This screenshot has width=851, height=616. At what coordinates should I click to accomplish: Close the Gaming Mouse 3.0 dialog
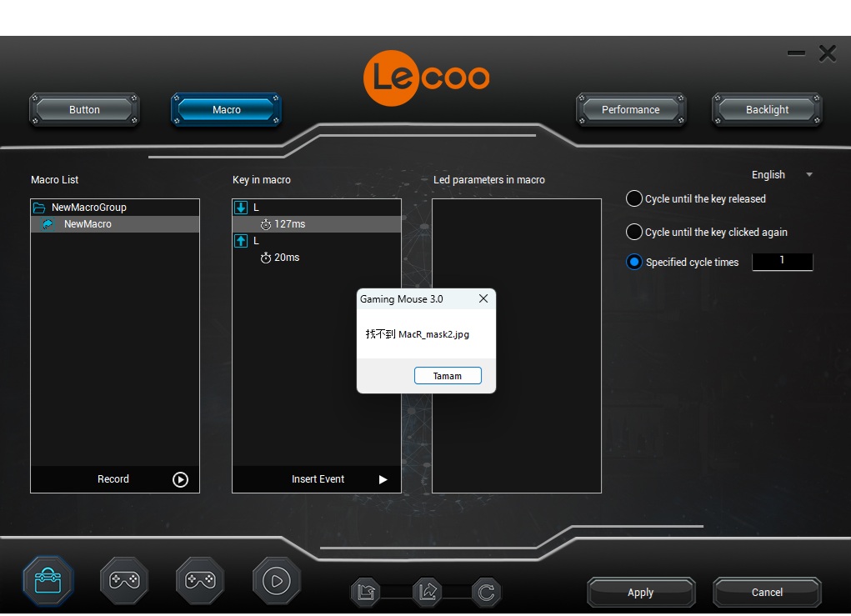click(483, 298)
